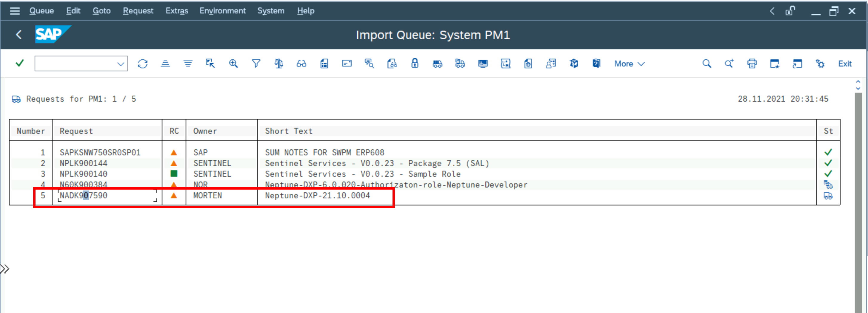Image resolution: width=868 pixels, height=313 pixels.
Task: Select request NPLK900140
Action: (83, 174)
